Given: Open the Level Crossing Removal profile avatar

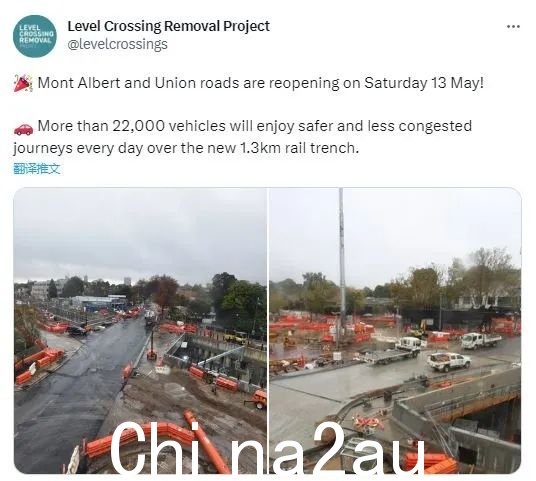Looking at the screenshot, I should [35, 36].
